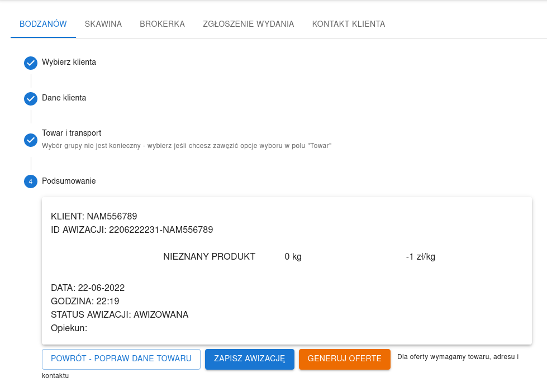Open the KONTAKT KLIENTA tab
Image resolution: width=547 pixels, height=392 pixels.
point(348,24)
